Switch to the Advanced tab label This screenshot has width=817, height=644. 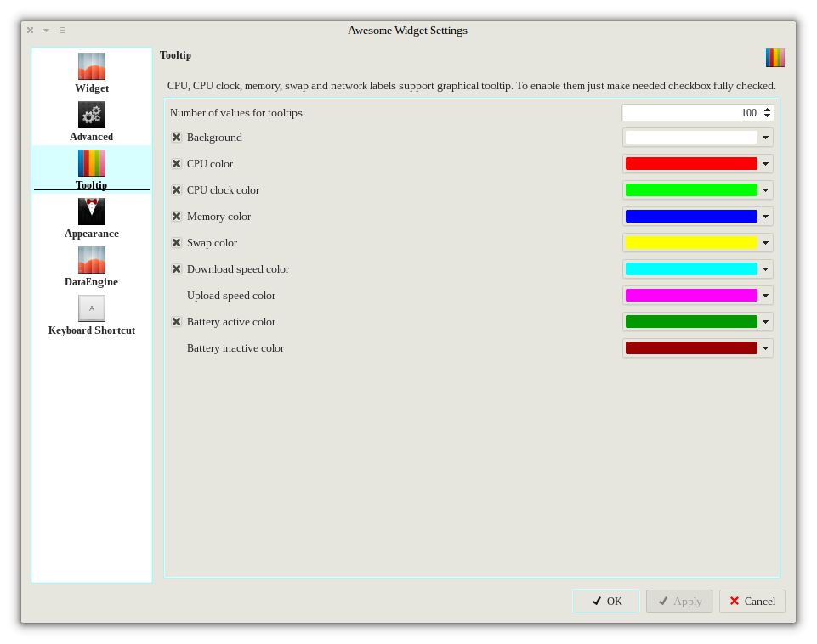pyautogui.click(x=92, y=137)
